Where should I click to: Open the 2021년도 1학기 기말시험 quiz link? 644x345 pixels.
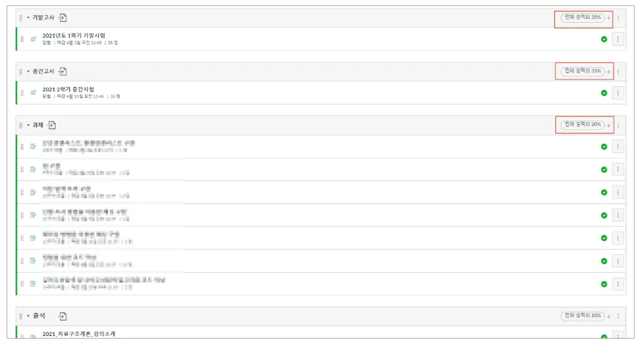74,36
